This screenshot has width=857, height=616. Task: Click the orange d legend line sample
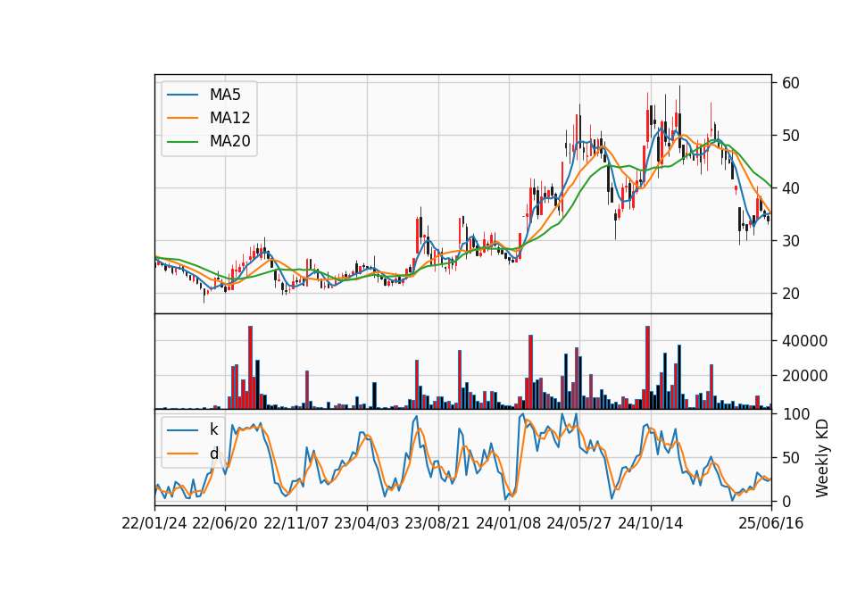click(182, 454)
